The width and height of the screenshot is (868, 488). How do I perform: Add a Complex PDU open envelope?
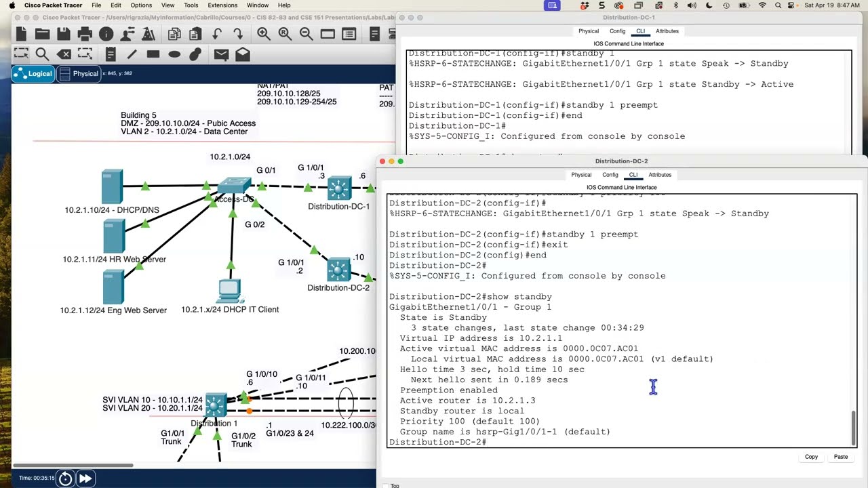click(x=243, y=54)
